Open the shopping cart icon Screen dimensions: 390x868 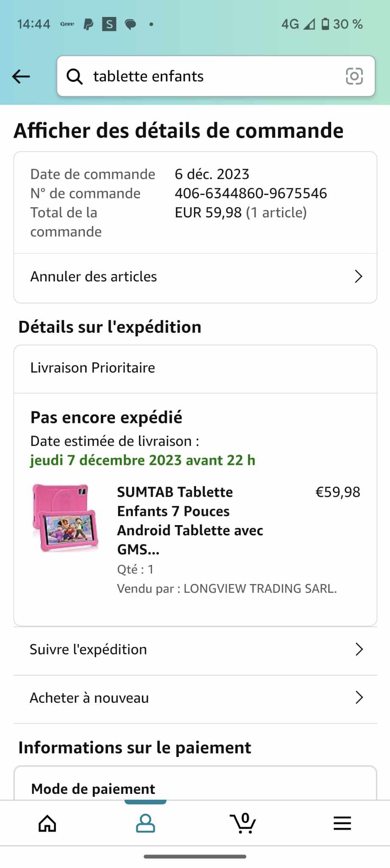pos(243,823)
